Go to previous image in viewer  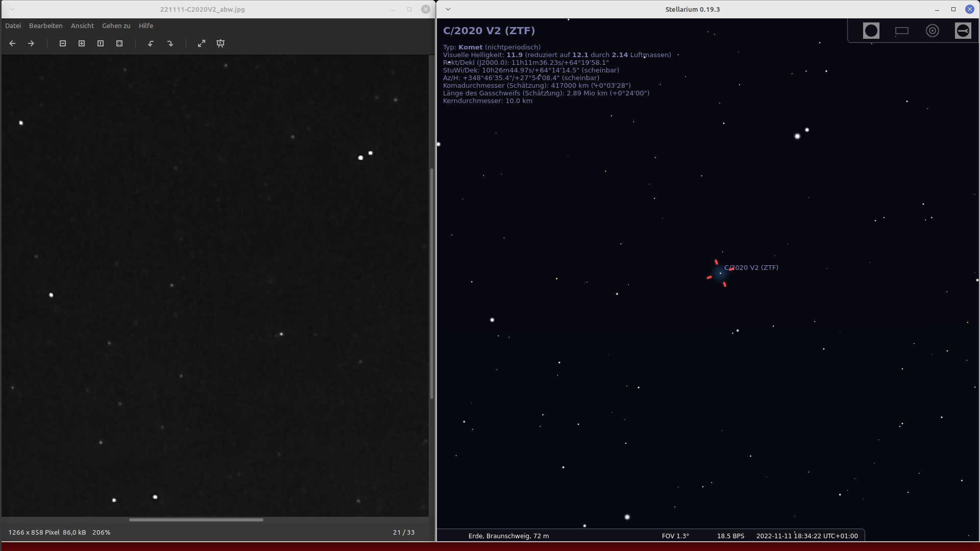tap(12, 43)
